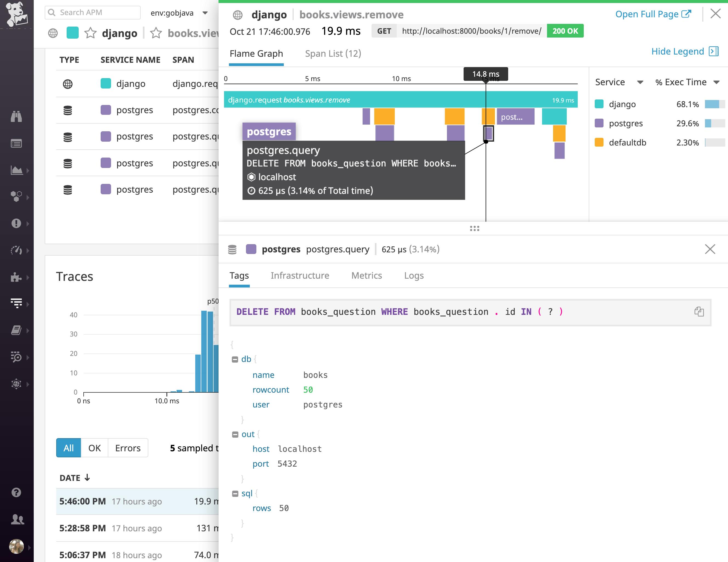Collapse the out tag section

point(236,434)
